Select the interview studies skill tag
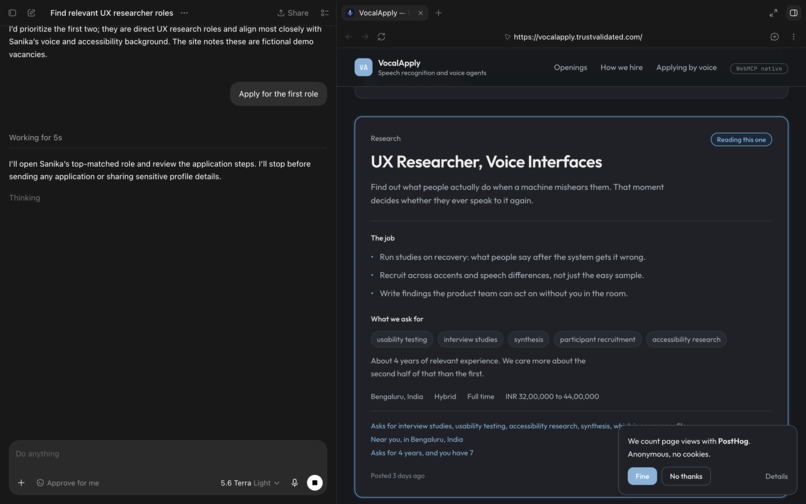 click(470, 339)
